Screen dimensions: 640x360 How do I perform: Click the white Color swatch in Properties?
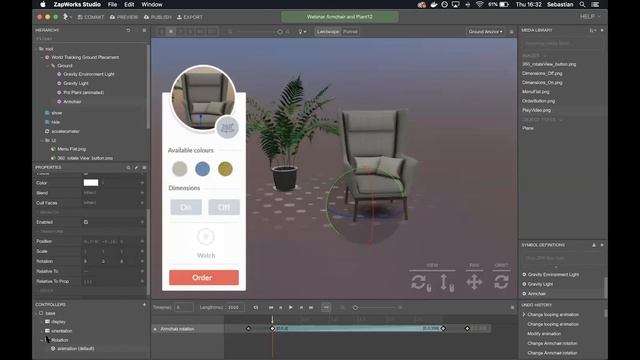tap(91, 183)
